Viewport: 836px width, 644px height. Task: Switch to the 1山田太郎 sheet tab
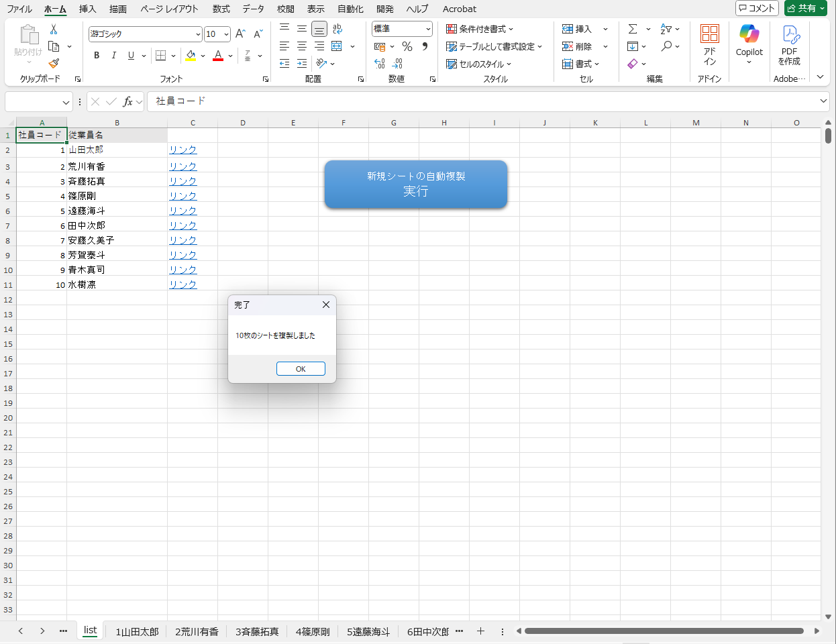pos(137,631)
